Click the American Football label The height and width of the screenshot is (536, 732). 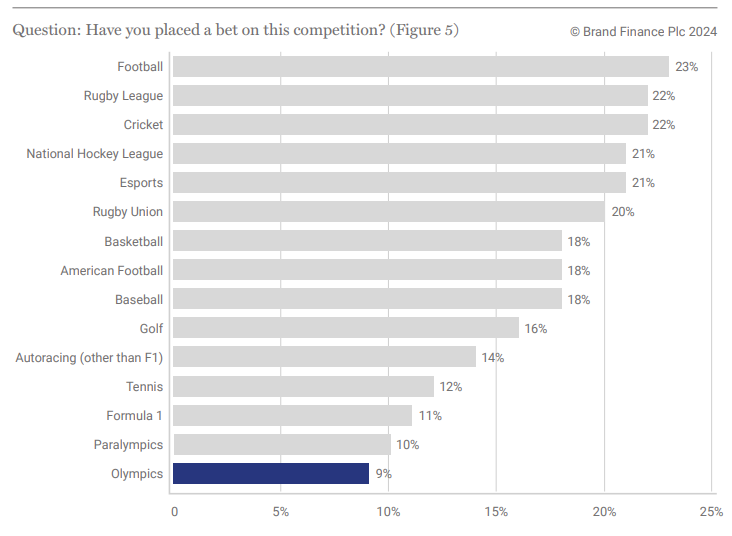tap(111, 270)
